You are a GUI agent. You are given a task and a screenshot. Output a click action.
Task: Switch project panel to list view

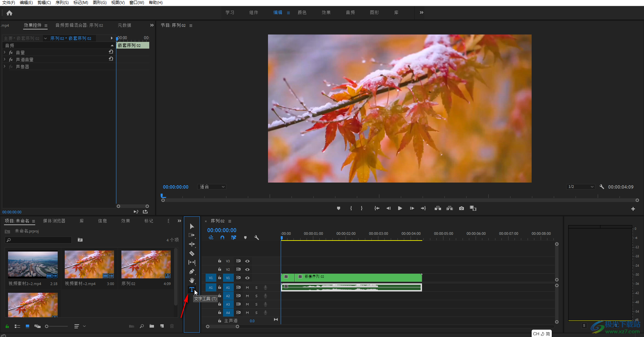pyautogui.click(x=17, y=326)
